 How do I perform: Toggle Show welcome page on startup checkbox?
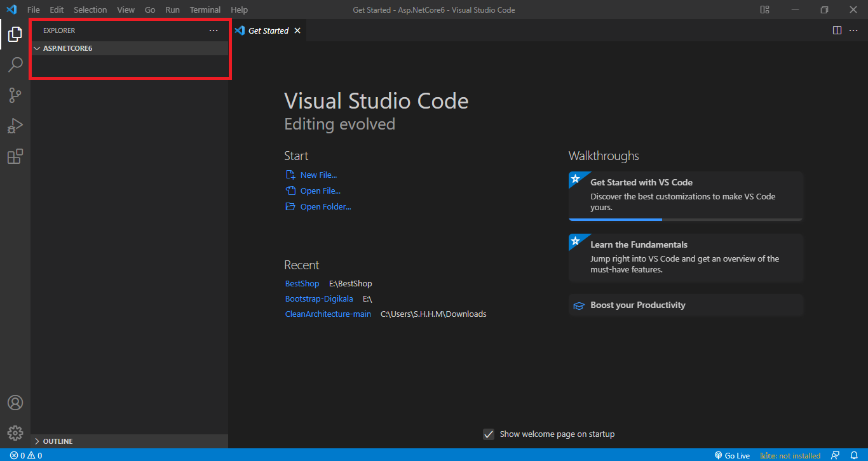coord(489,434)
